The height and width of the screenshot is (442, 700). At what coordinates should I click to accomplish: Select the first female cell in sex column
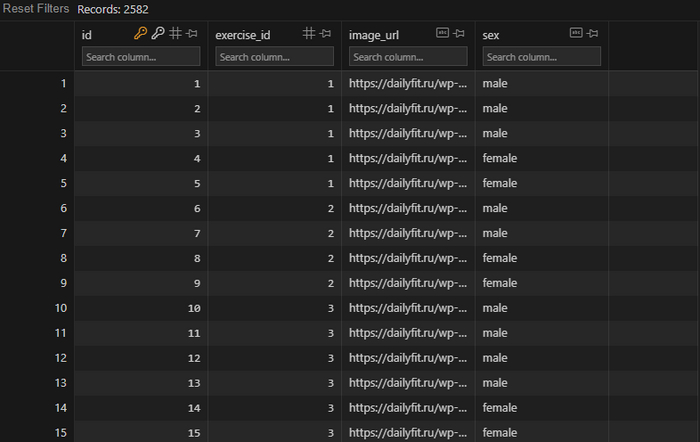[500, 158]
